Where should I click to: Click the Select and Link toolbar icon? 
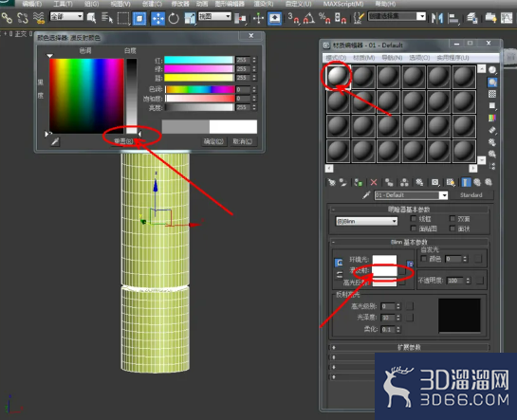(7, 18)
